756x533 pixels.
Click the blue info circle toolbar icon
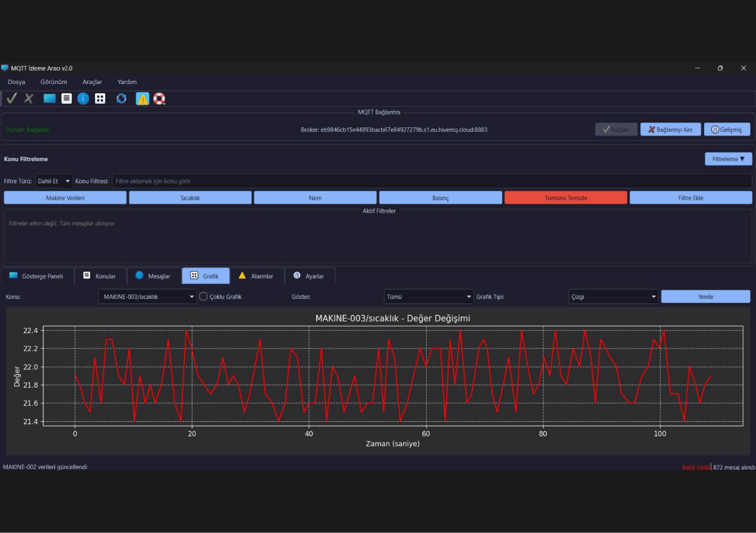[x=83, y=98]
